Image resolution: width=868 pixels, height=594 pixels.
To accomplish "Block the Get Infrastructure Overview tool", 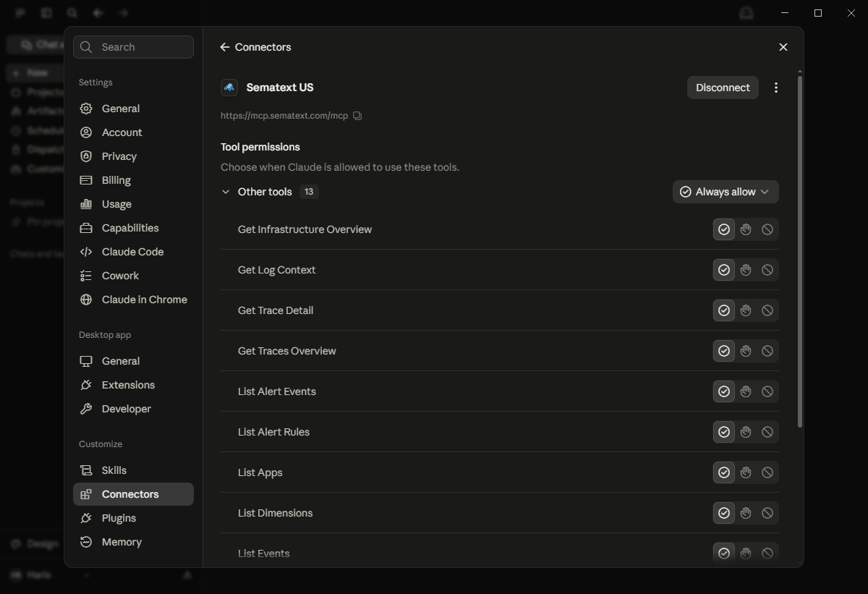I will pos(767,229).
